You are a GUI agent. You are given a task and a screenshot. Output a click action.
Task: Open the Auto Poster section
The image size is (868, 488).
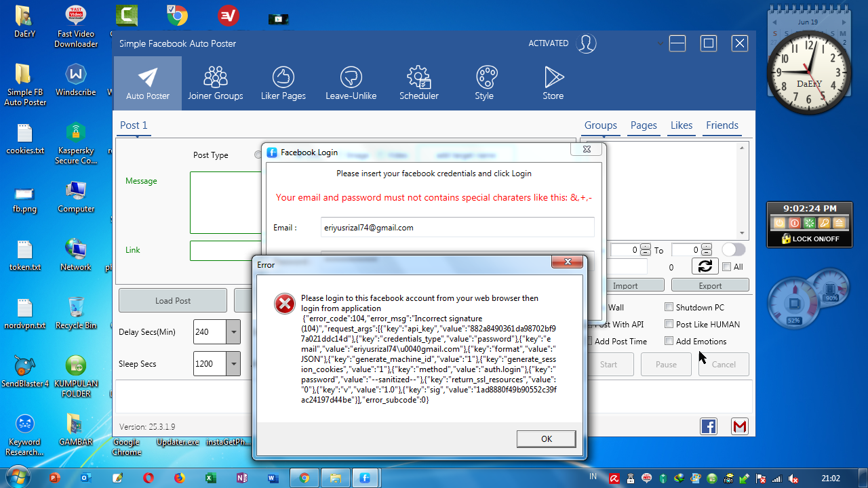(x=148, y=83)
